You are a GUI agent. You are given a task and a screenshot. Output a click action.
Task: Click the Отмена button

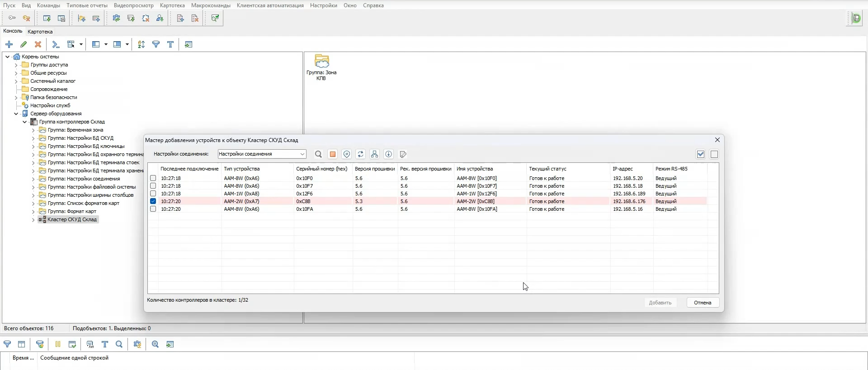pos(703,303)
